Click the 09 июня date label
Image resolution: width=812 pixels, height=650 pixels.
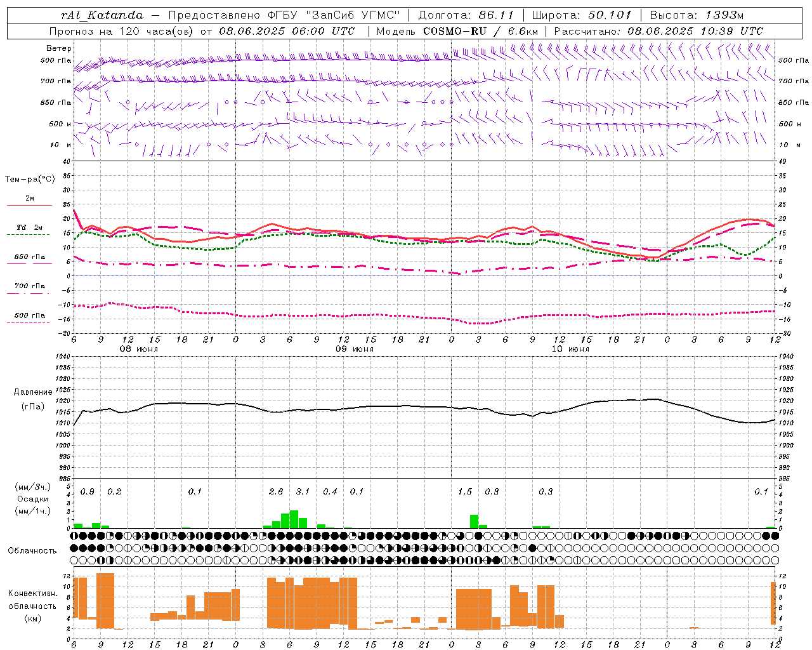pos(355,349)
